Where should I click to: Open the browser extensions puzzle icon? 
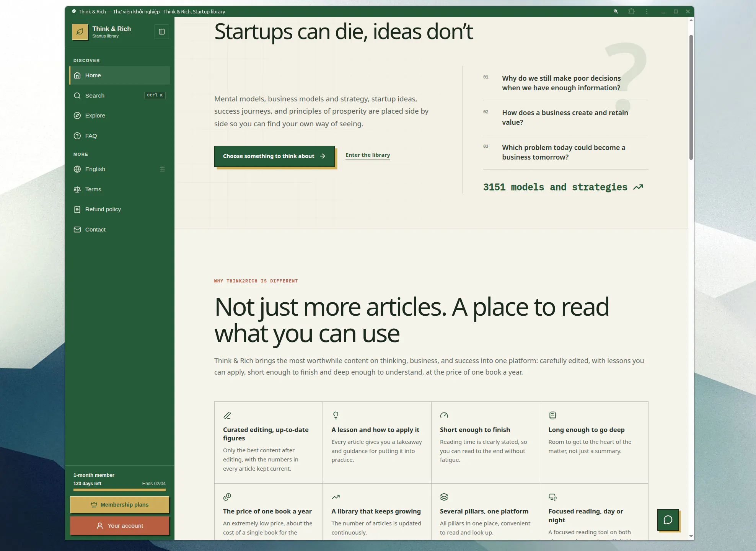pos(632,11)
